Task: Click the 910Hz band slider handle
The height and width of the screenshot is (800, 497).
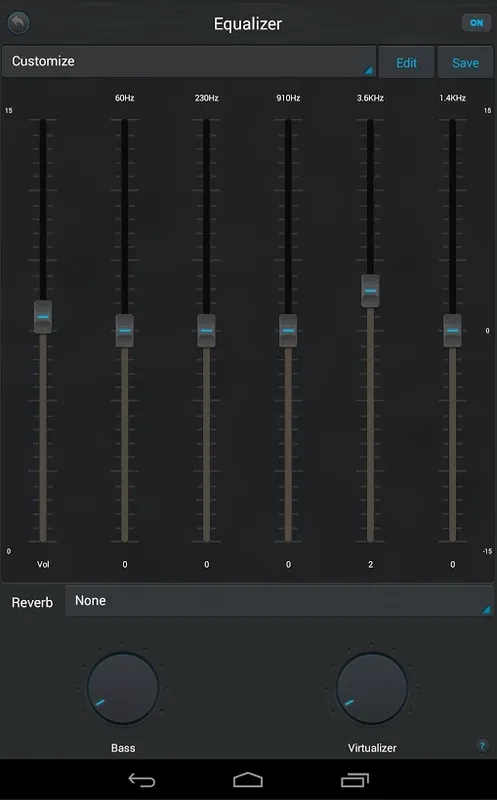Action: tap(288, 331)
